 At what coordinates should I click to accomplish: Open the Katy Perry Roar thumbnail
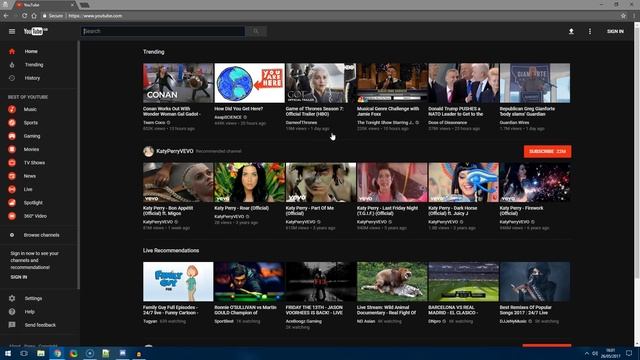[x=249, y=182]
